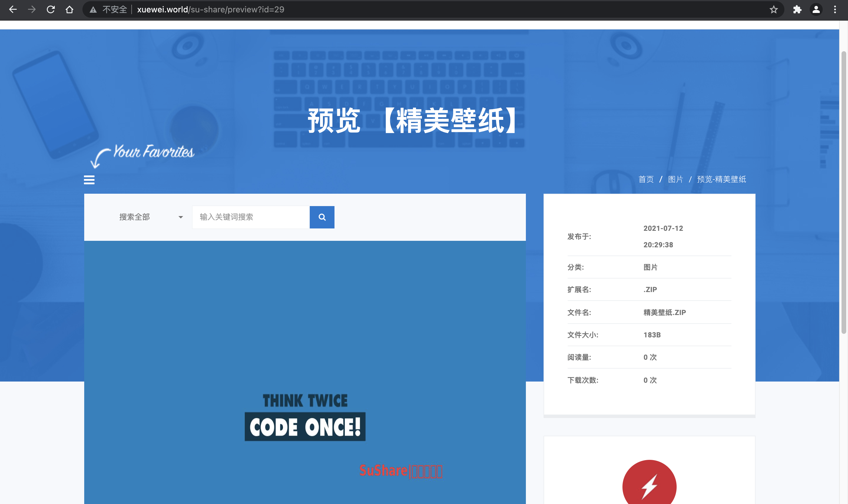Open 图片 category in the breadcrumb
The image size is (848, 504).
point(675,179)
